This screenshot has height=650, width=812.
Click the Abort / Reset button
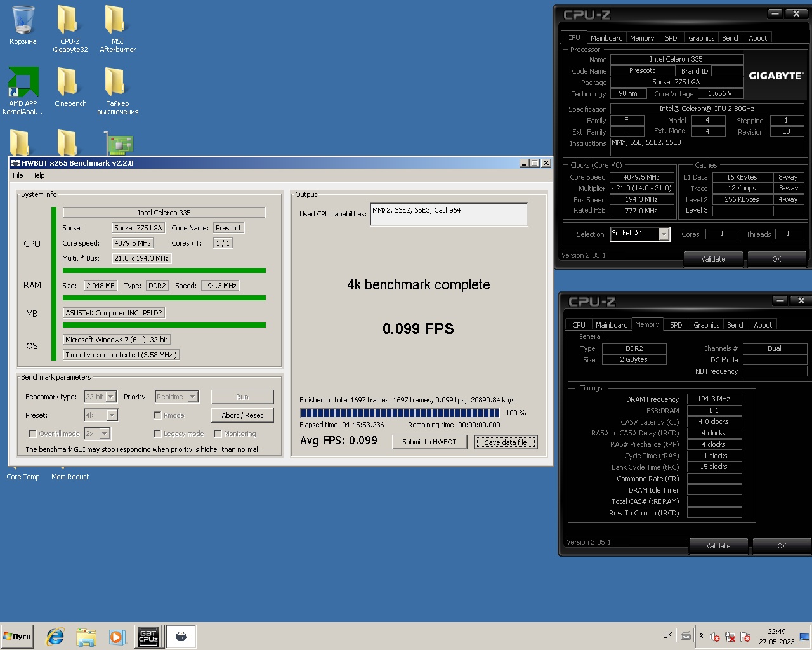tap(242, 415)
